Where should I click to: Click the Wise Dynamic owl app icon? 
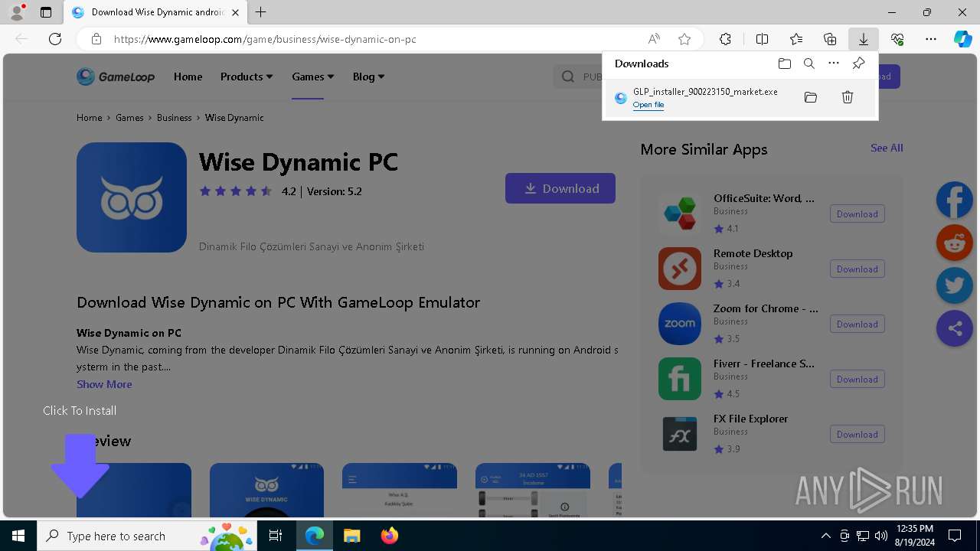[132, 197]
